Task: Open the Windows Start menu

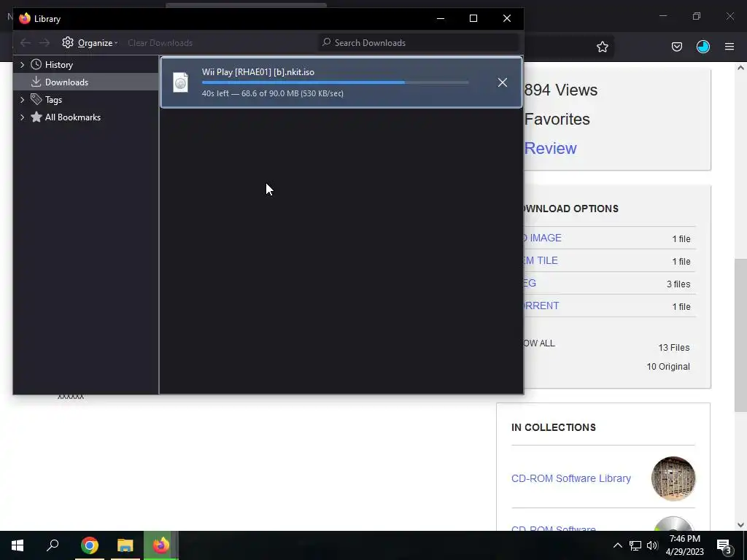Action: [18, 545]
